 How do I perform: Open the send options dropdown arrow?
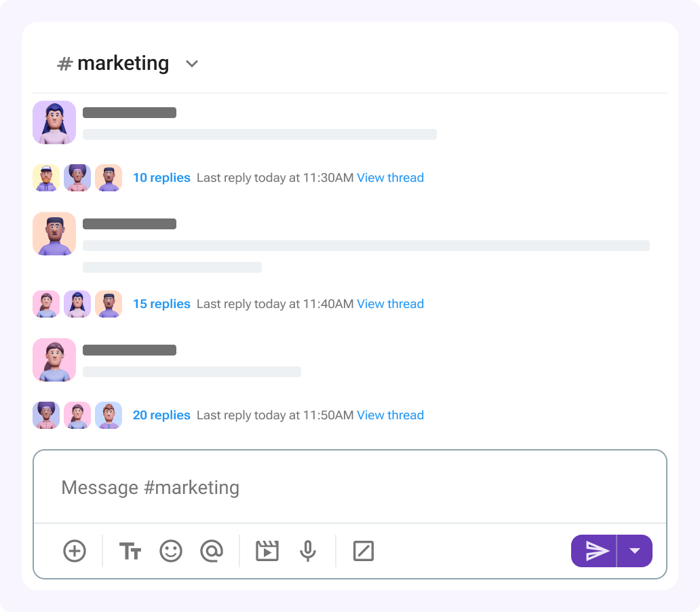(635, 551)
